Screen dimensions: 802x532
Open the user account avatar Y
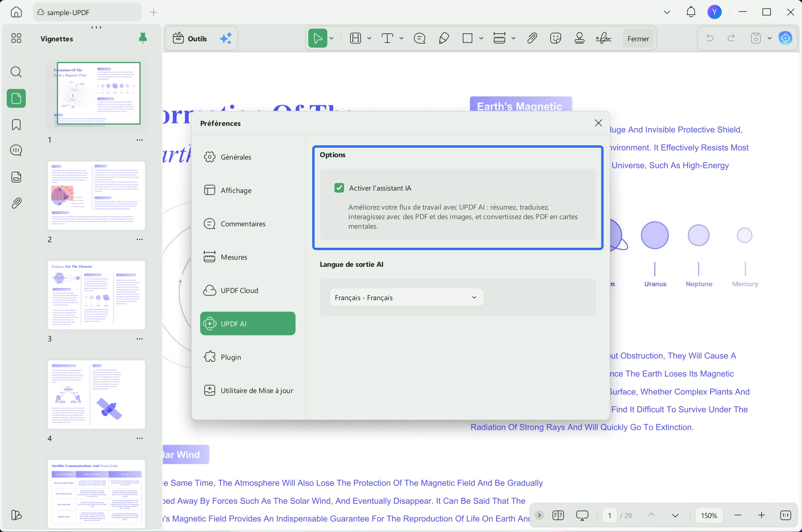click(x=715, y=12)
